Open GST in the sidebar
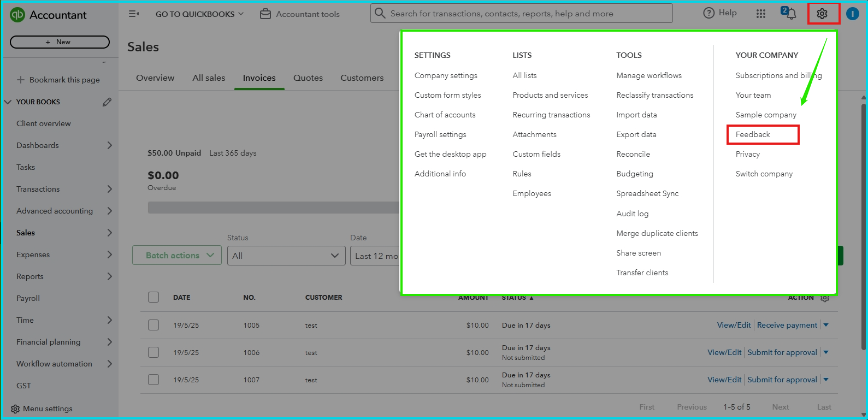 pyautogui.click(x=23, y=386)
